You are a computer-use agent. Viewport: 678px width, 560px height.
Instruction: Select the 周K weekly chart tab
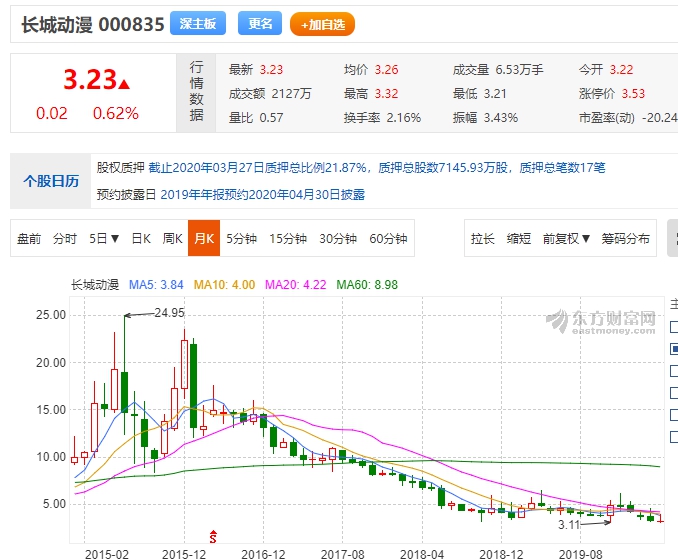[173, 239]
